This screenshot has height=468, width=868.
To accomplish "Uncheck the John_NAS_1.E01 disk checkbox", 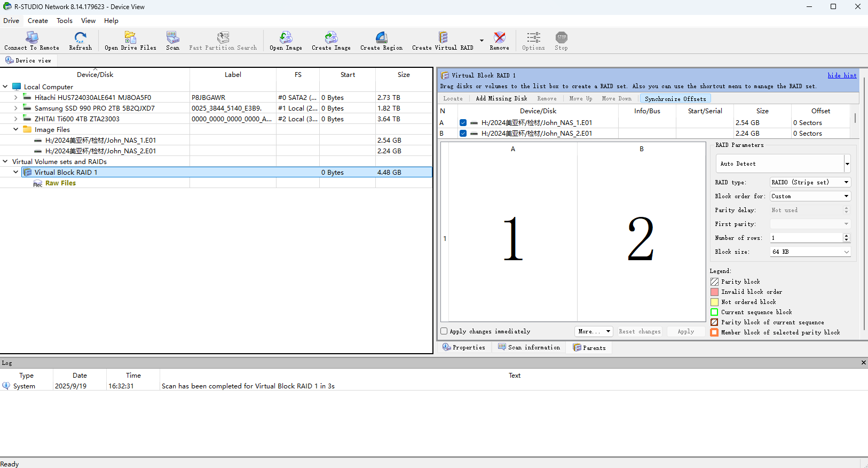I will click(x=463, y=123).
